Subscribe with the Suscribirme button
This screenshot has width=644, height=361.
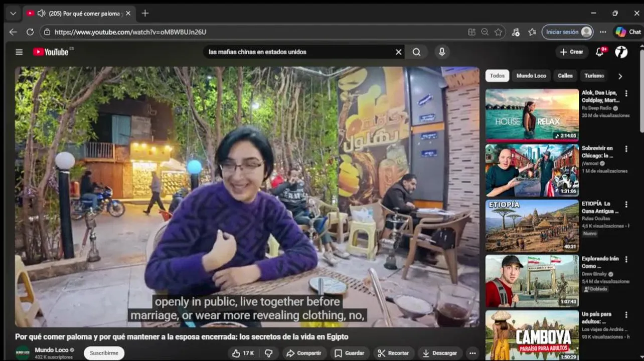tap(104, 353)
